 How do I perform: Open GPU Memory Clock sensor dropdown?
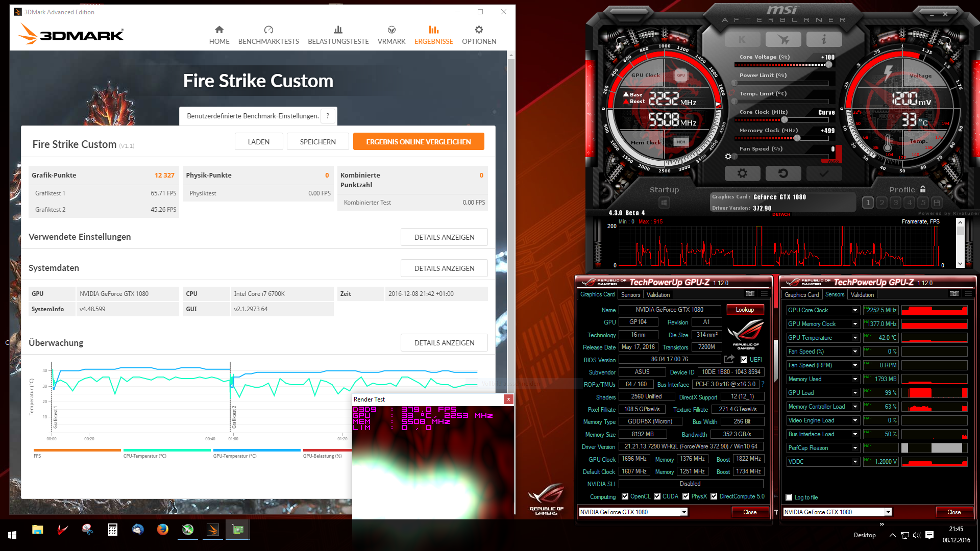(855, 324)
